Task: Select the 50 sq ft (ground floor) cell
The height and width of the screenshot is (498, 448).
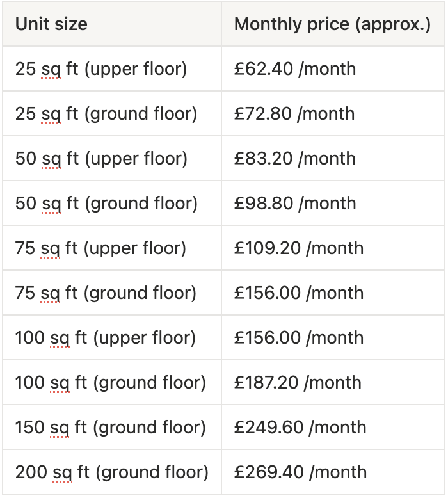Action: click(x=112, y=203)
